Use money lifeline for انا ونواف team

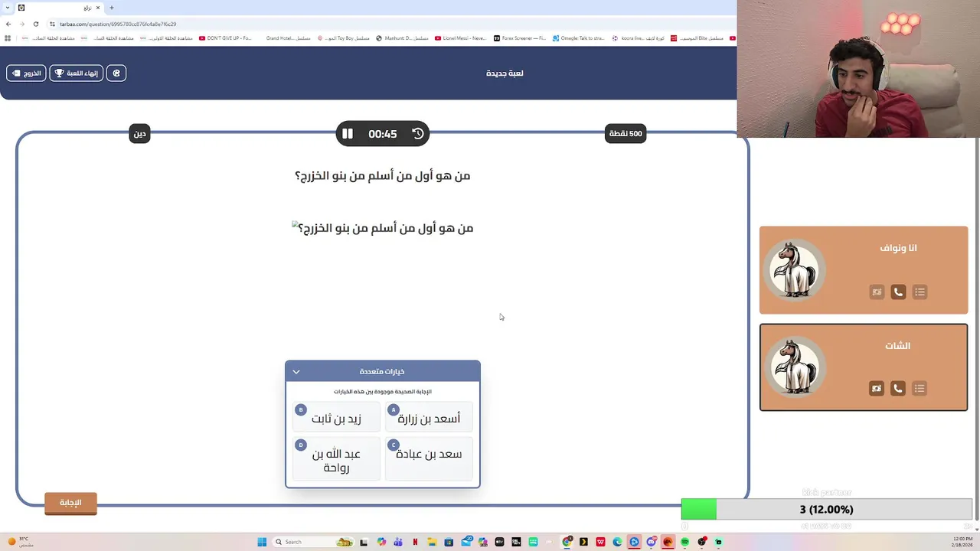coord(877,292)
